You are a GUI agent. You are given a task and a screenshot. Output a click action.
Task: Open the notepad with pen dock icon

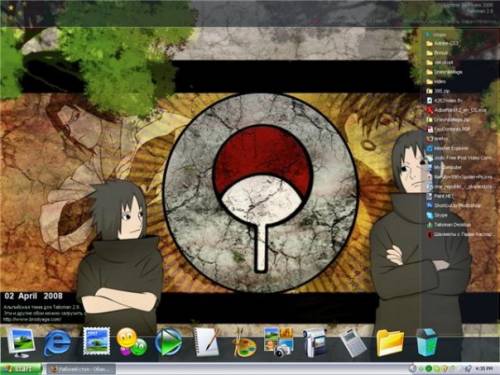click(207, 342)
